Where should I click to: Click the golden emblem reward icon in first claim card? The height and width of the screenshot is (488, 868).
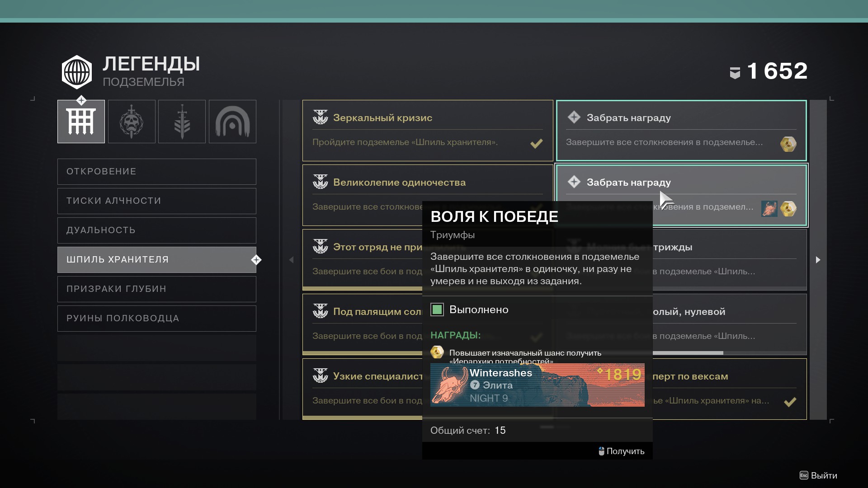[788, 144]
